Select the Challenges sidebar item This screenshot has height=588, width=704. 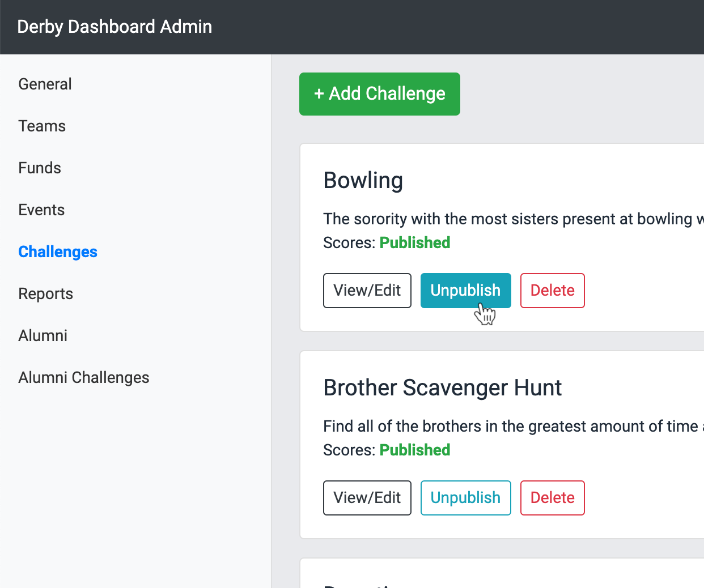[x=57, y=252]
